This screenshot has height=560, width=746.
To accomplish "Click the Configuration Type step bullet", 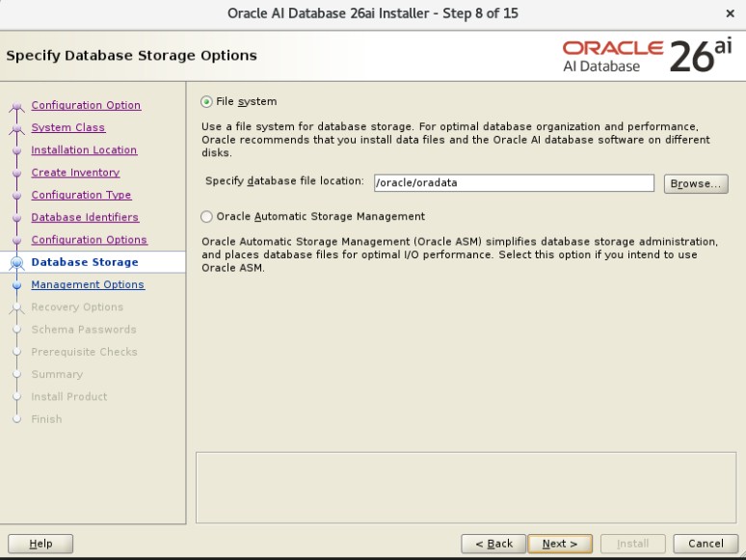I will tap(17, 195).
